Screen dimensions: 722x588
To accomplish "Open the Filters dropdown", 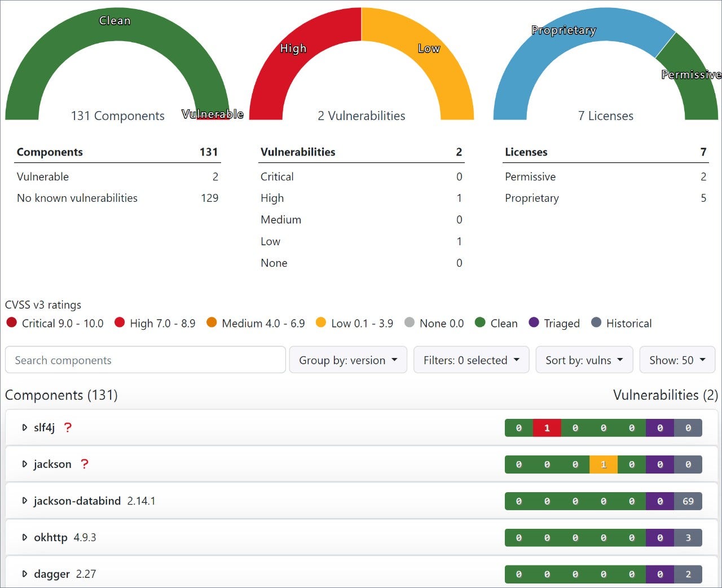I will [471, 360].
